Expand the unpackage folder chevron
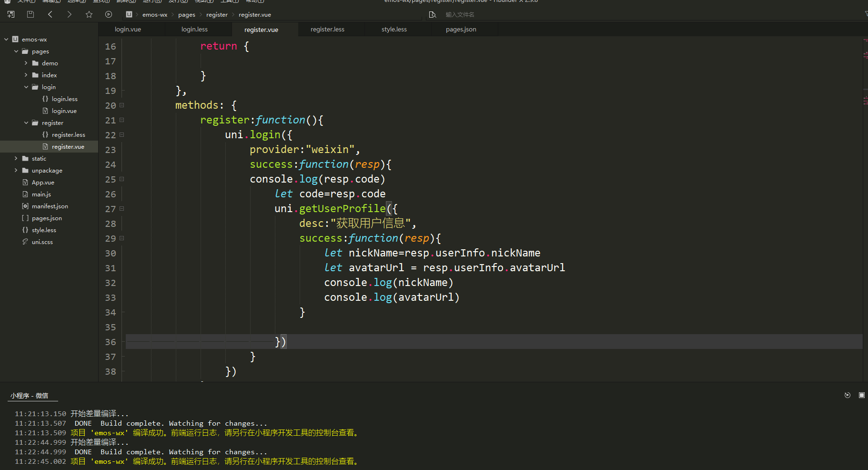The height and width of the screenshot is (470, 868). 16,170
